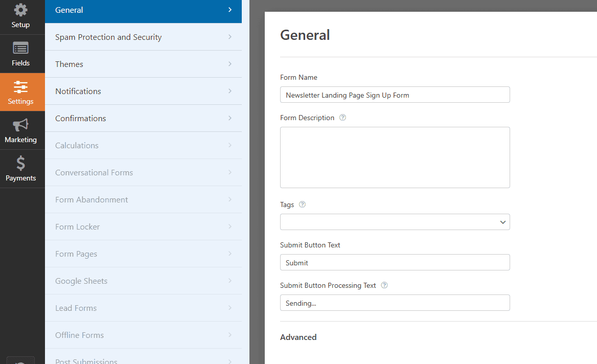Expand Spam Protection and Security section
The height and width of the screenshot is (364, 597).
pos(143,37)
